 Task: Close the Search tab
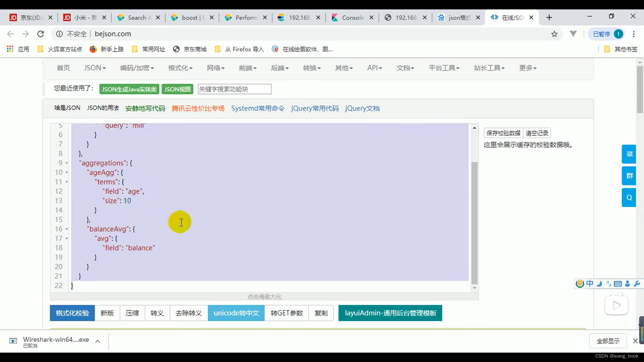pos(158,17)
